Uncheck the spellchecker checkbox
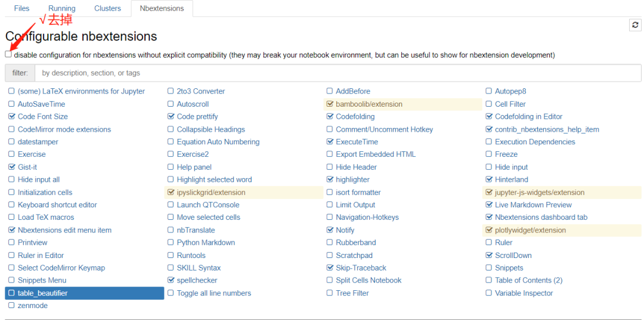Screen dimensions: 644x320 pyautogui.click(x=171, y=280)
